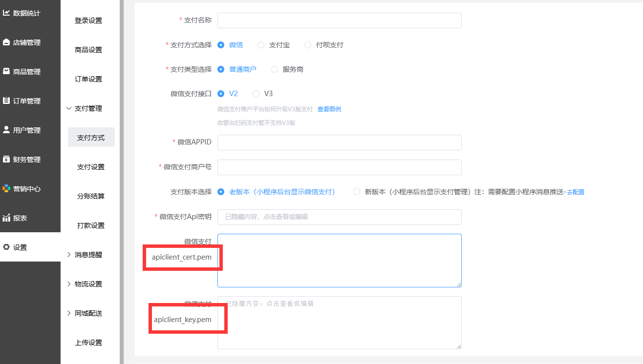Go to 商品设置 submenu item
The width and height of the screenshot is (643, 364).
click(x=88, y=50)
